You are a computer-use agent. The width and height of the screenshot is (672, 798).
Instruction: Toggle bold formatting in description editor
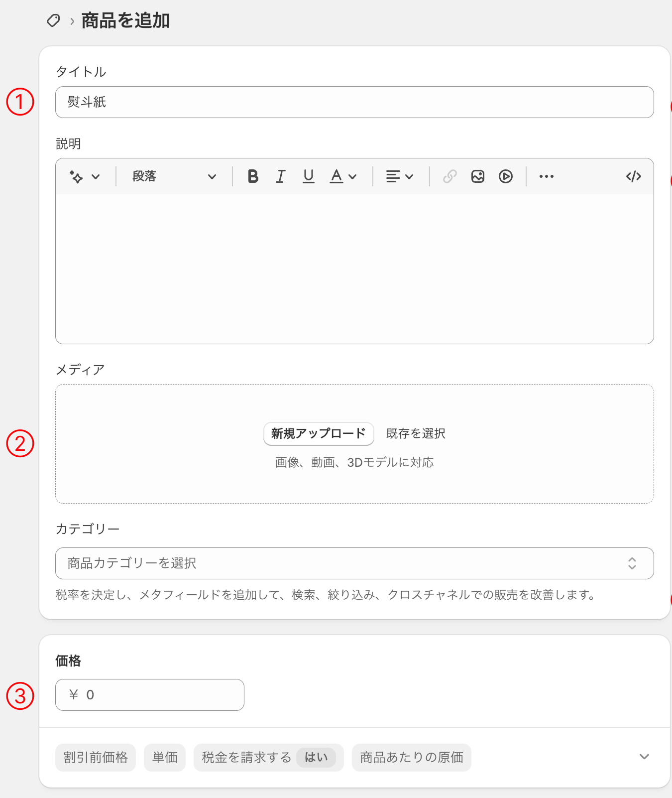pos(253,176)
